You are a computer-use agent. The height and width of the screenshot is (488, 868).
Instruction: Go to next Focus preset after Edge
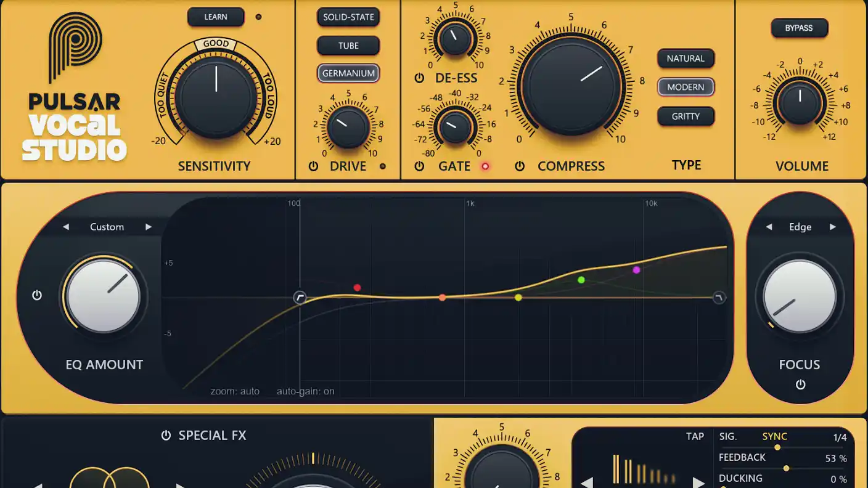point(833,227)
